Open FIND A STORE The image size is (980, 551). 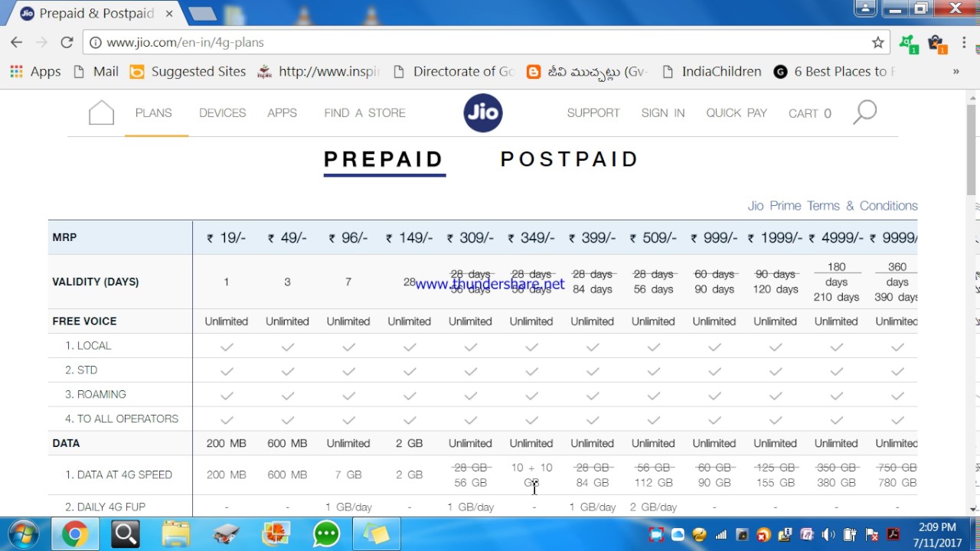tap(364, 112)
